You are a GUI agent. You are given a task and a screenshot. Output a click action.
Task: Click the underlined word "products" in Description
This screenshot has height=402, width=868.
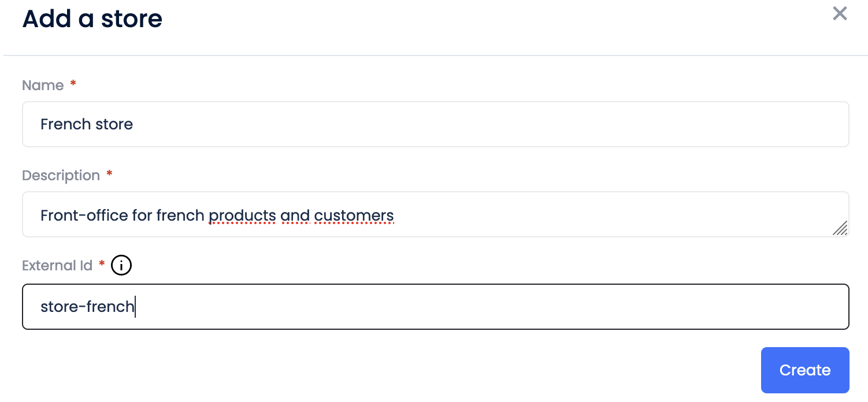coord(242,216)
